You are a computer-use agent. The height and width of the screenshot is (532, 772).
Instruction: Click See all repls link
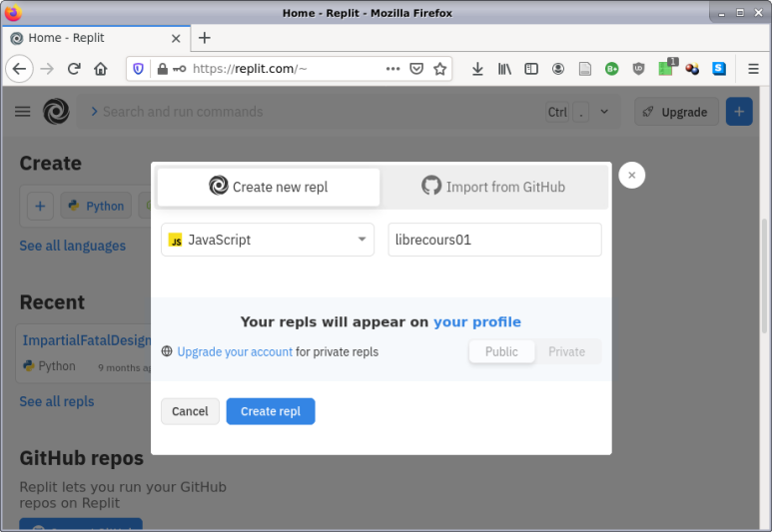pyautogui.click(x=57, y=401)
